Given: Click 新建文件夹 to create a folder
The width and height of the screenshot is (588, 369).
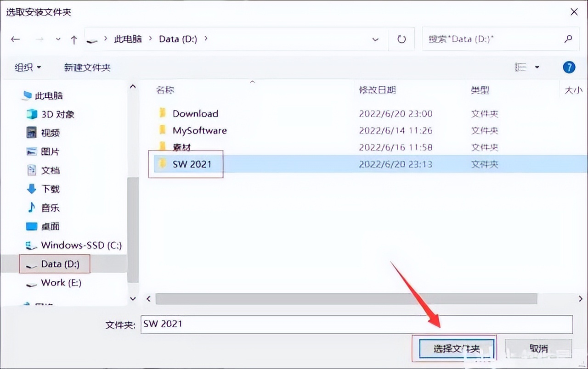Looking at the screenshot, I should click(87, 67).
